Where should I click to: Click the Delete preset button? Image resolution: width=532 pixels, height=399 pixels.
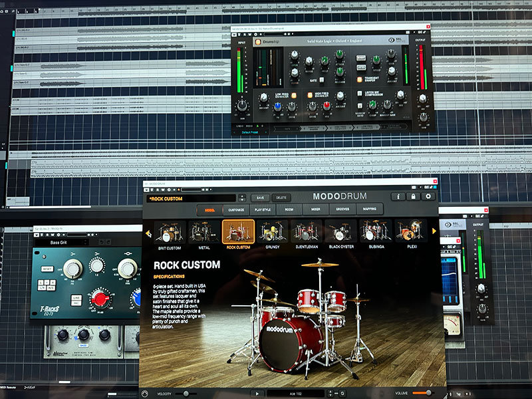(281, 197)
